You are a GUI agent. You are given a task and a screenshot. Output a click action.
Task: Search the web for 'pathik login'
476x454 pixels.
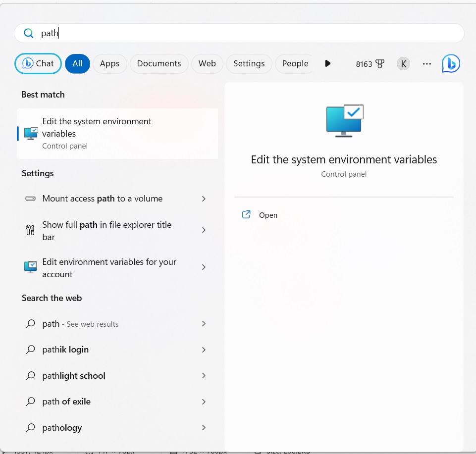(117, 350)
